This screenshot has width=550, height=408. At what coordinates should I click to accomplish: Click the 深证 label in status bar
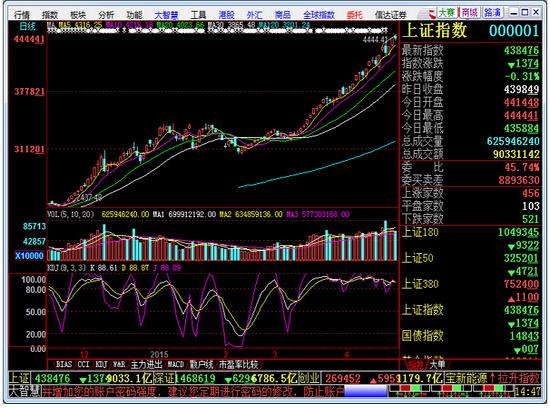pyautogui.click(x=165, y=378)
